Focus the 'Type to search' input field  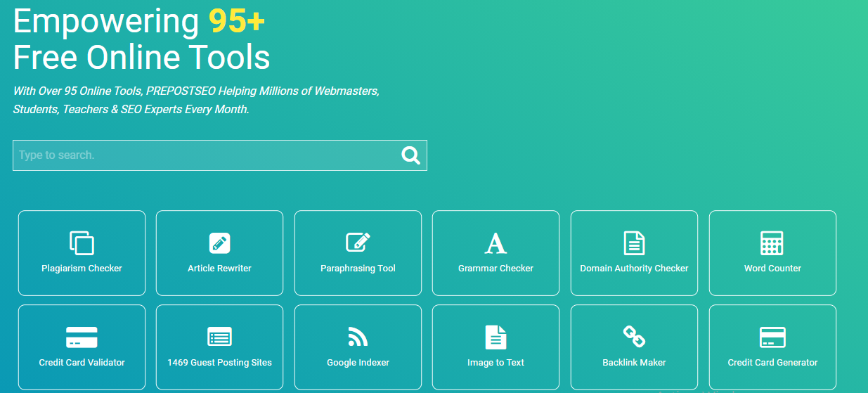(x=204, y=155)
